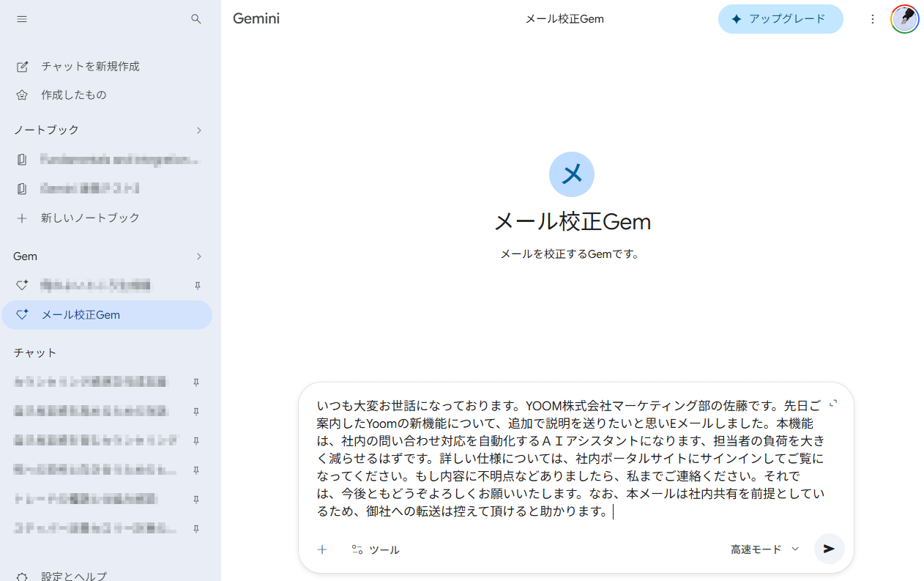Select メール校正Gem in the sidebar
This screenshot has height=581, width=924.
[107, 315]
